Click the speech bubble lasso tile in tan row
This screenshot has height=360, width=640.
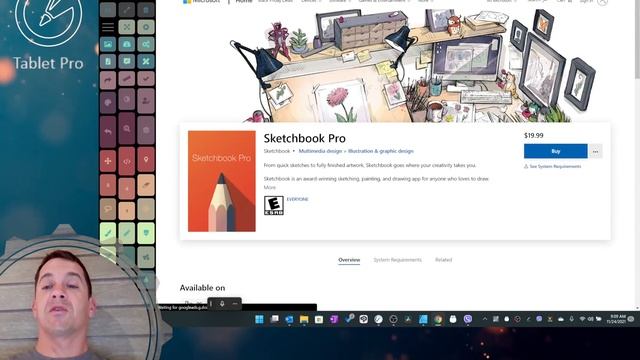pyautogui.click(x=108, y=209)
